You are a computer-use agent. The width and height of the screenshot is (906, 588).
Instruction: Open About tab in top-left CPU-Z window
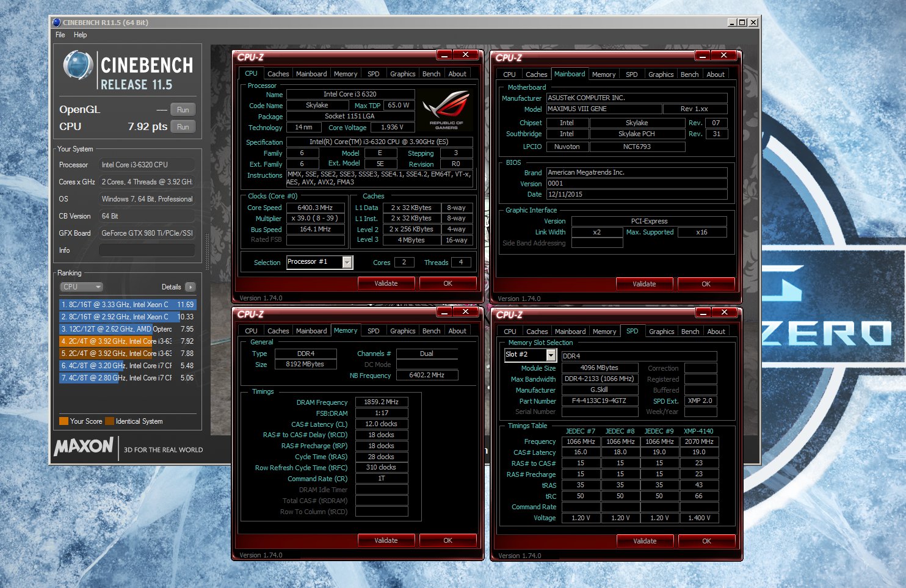(457, 74)
